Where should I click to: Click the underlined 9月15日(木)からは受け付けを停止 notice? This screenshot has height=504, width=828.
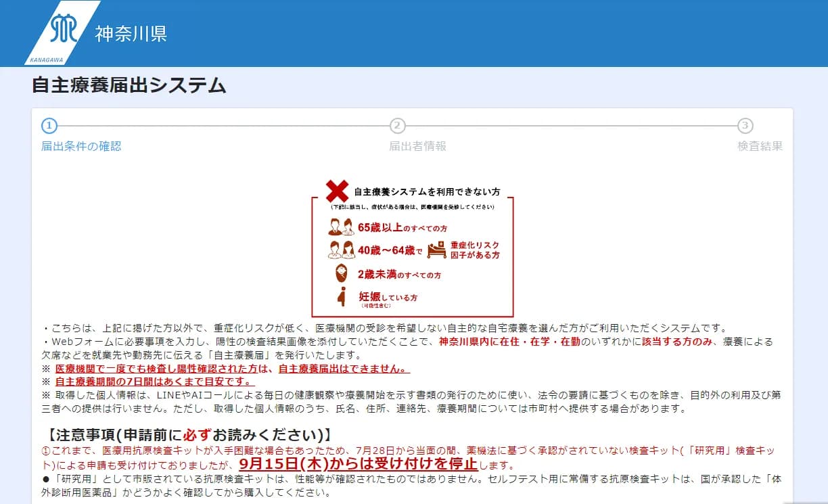(x=359, y=465)
